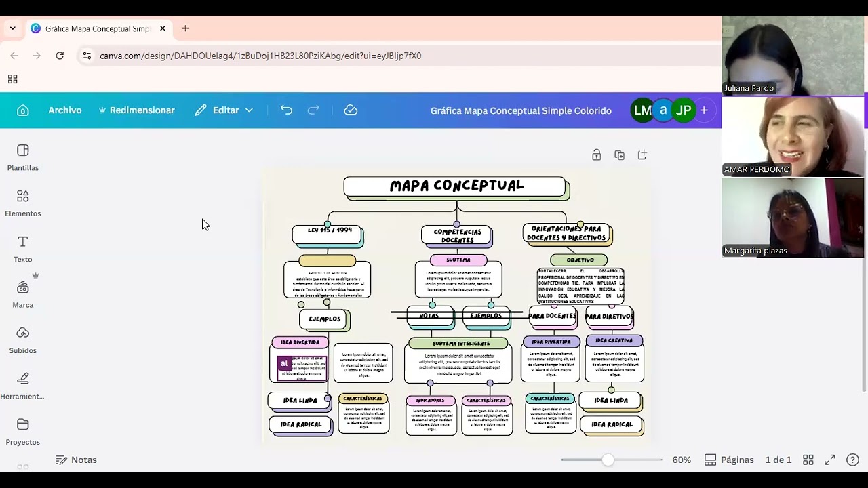Open the Marca brand panel
Image resolution: width=868 pixels, height=488 pixels.
coord(22,295)
